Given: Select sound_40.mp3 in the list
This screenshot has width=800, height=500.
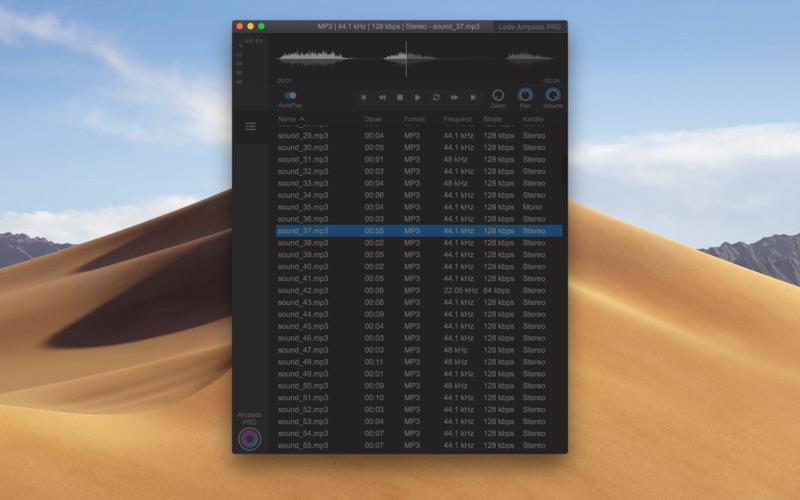Looking at the screenshot, I should [419, 266].
